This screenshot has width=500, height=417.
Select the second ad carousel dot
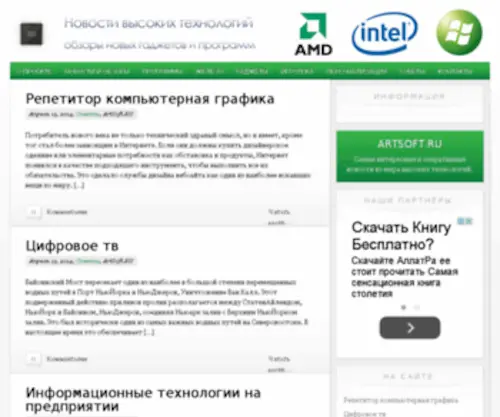click(x=416, y=307)
